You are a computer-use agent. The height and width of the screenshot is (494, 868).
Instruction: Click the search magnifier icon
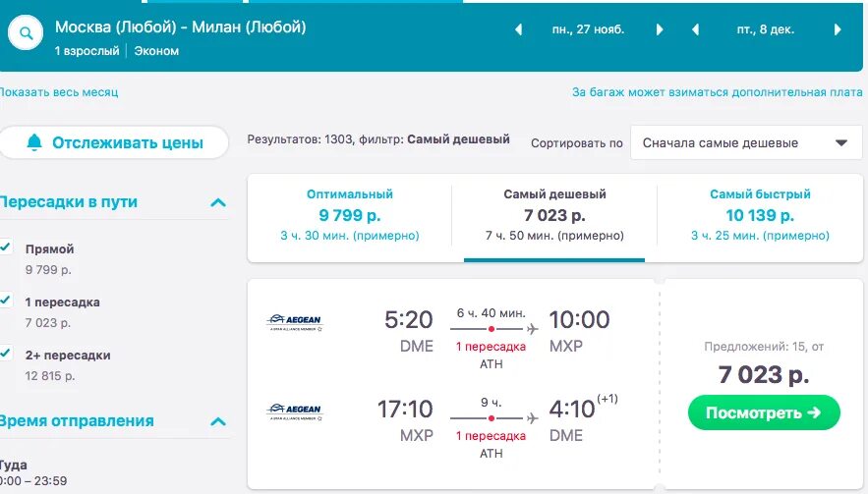click(26, 34)
